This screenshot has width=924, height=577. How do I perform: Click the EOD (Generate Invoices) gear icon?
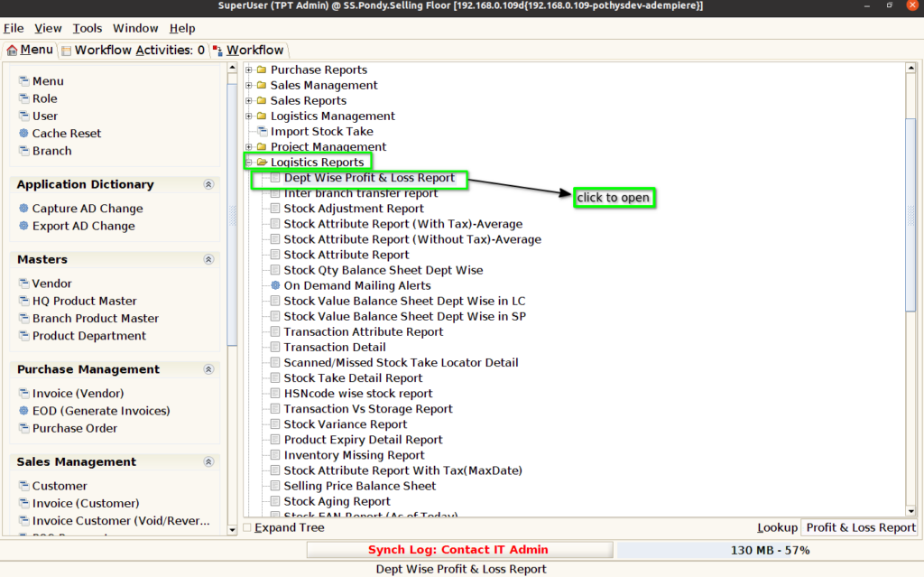23,410
